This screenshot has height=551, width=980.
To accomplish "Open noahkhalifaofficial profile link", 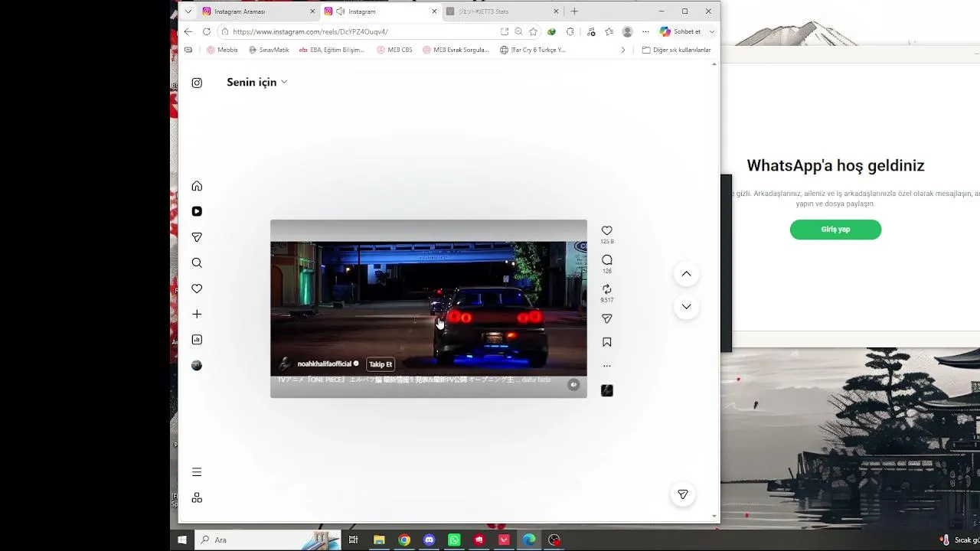I will [x=325, y=364].
